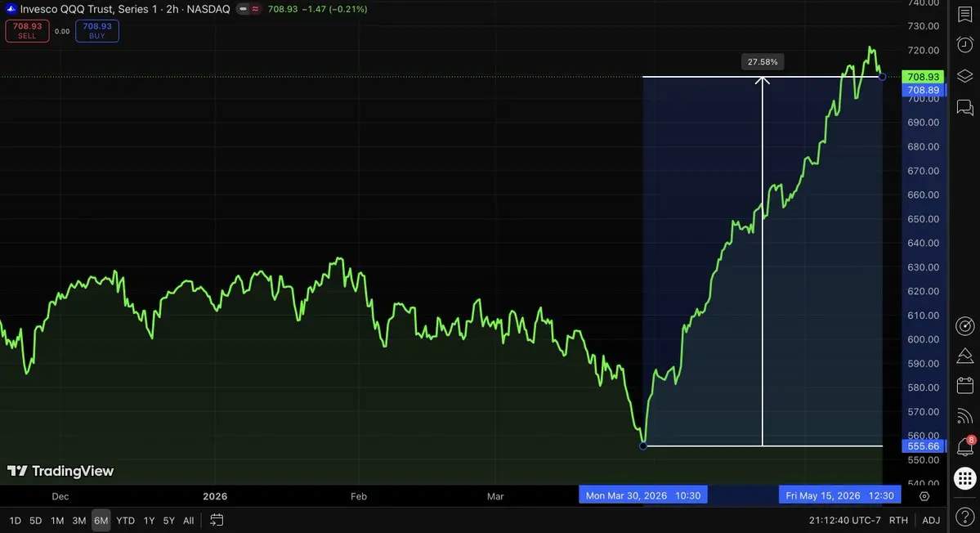The image size is (980, 533).
Task: Click the Fri May 15, 2026 12:30 date label
Action: [839, 495]
